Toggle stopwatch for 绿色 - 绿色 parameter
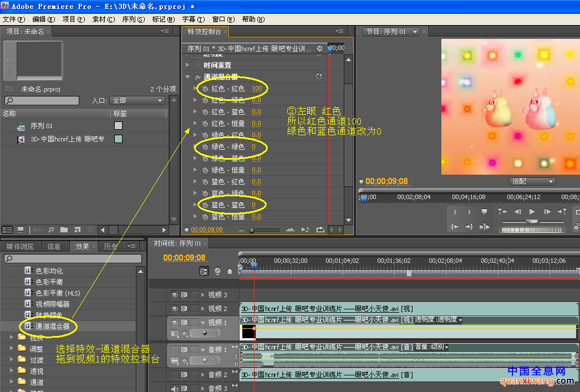Screen dimensions: 580x392 pos(205,147)
